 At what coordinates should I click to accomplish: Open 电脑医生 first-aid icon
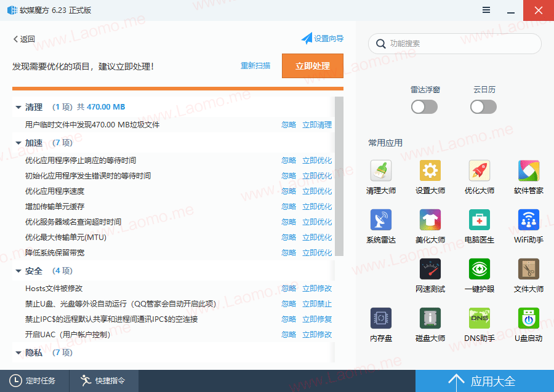pos(480,220)
